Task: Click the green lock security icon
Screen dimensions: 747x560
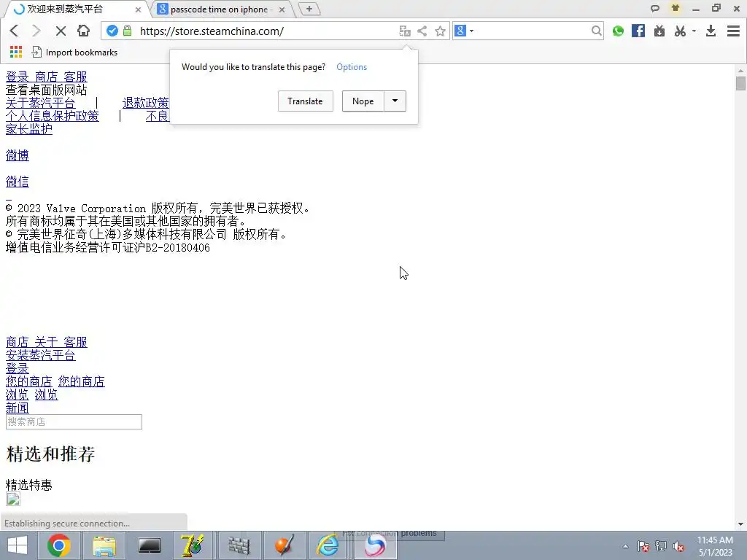Action: tap(127, 31)
